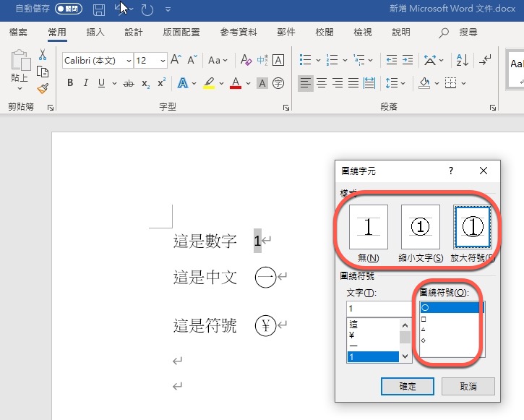The width and height of the screenshot is (524, 420).
Task: Click the Format Painter brush icon
Action: click(x=43, y=88)
